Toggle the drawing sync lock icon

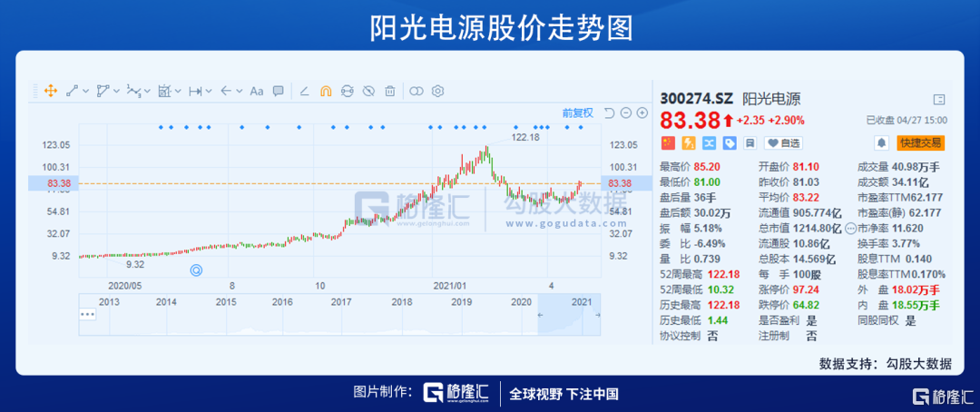tap(347, 92)
